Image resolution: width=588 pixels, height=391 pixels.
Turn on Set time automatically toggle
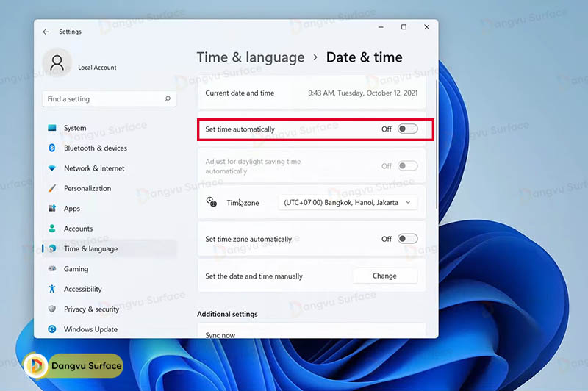(x=408, y=129)
